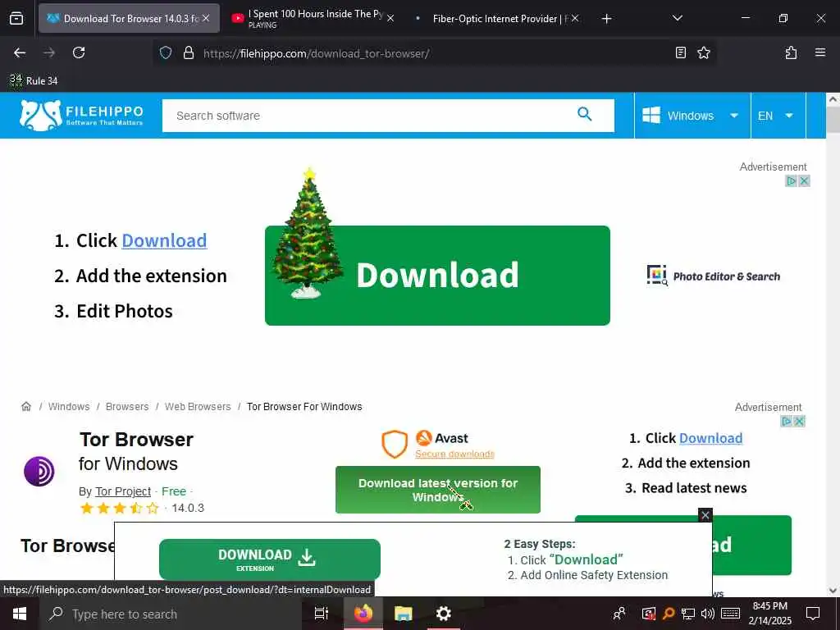
Task: Close the Download Tor Browser tab
Action: [x=206, y=18]
